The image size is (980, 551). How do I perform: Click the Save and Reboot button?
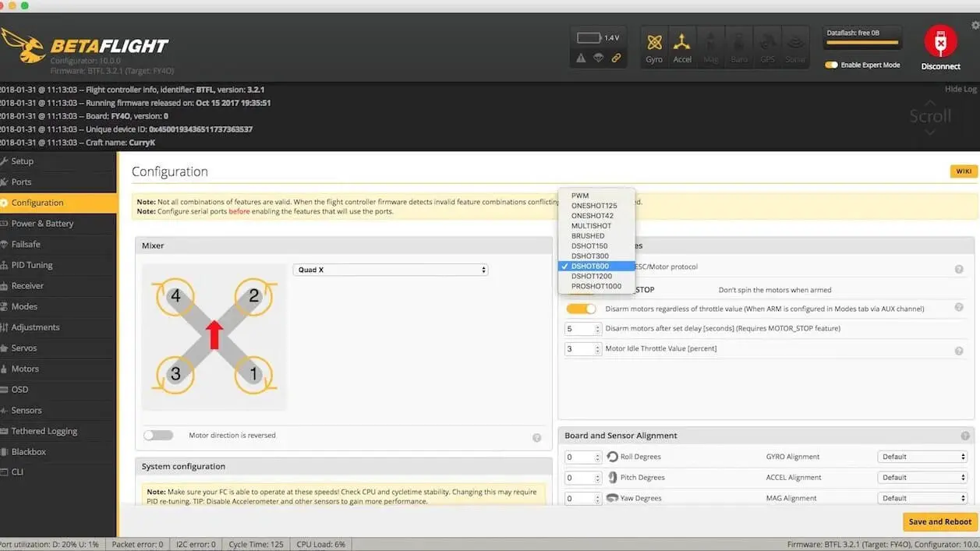coord(939,521)
